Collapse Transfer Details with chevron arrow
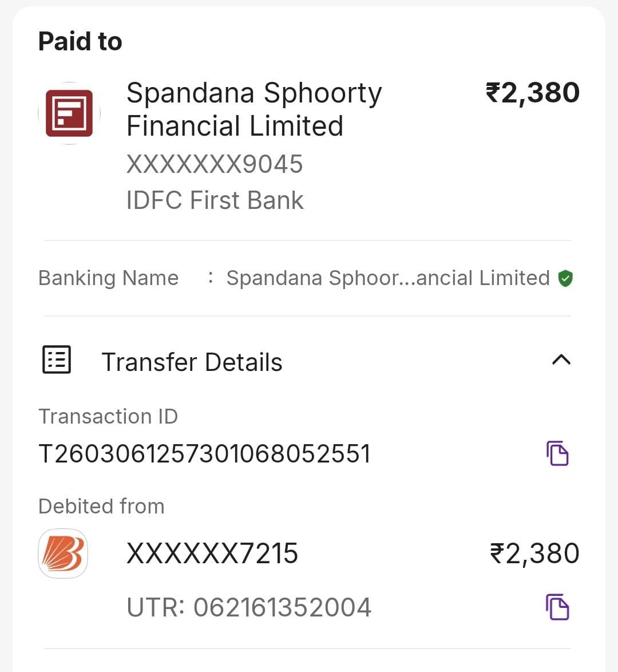The width and height of the screenshot is (618, 672). [561, 359]
